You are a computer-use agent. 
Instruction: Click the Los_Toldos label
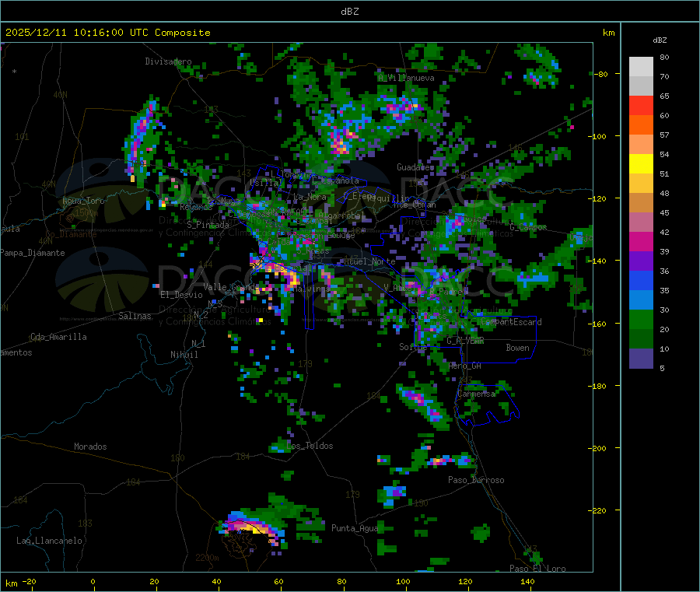coord(310,446)
